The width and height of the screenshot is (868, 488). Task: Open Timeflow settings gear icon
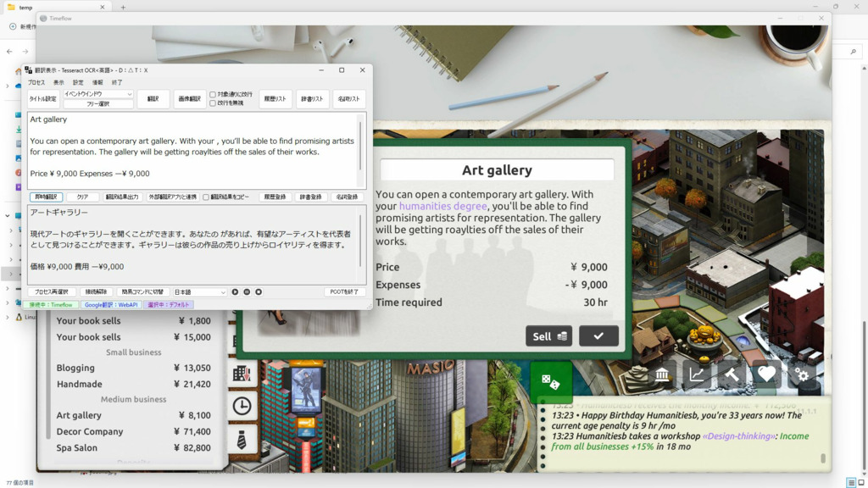(x=802, y=375)
